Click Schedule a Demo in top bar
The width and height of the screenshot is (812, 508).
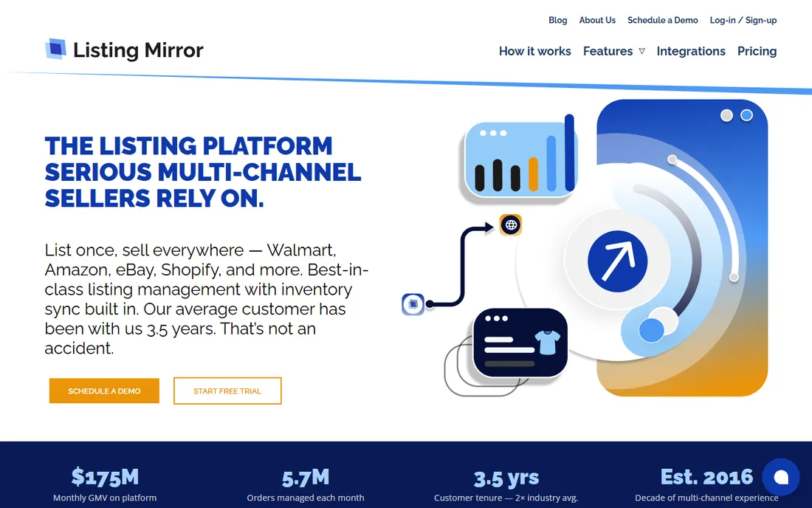click(662, 20)
